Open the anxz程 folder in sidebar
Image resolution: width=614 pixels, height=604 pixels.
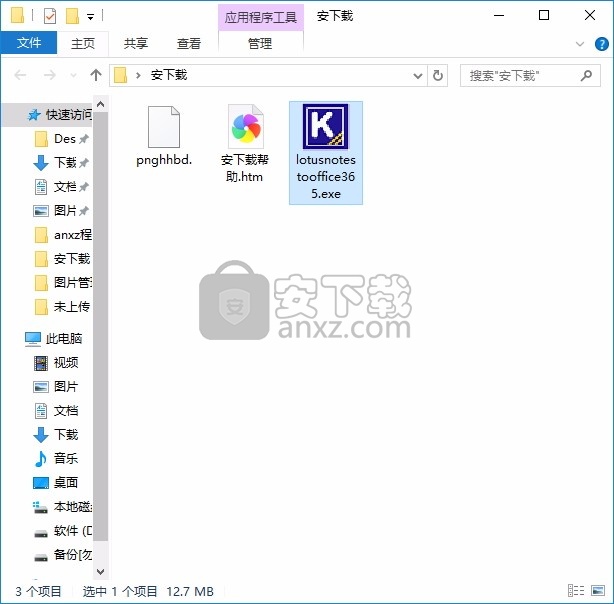(x=63, y=235)
